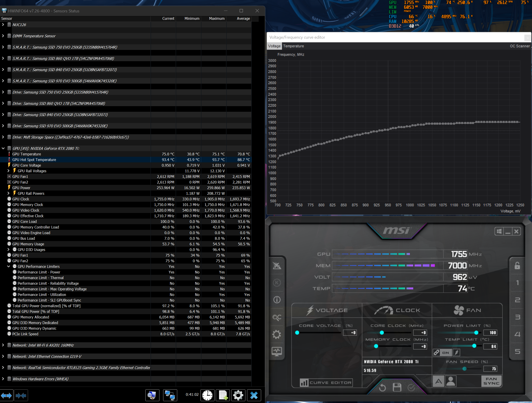Collapse the NVIDIA GeForce RTX 2080 Ti sensors

click(x=3, y=148)
